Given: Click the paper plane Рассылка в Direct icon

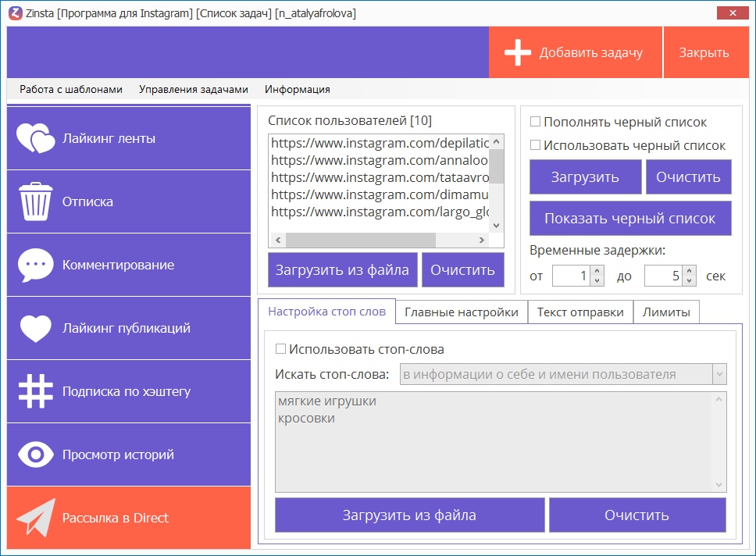Looking at the screenshot, I should pos(36,518).
